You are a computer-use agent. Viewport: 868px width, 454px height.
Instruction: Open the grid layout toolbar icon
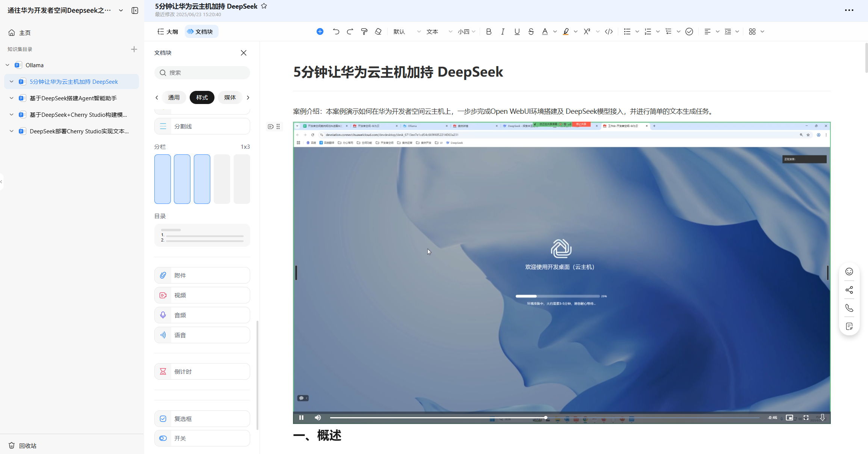coord(752,32)
